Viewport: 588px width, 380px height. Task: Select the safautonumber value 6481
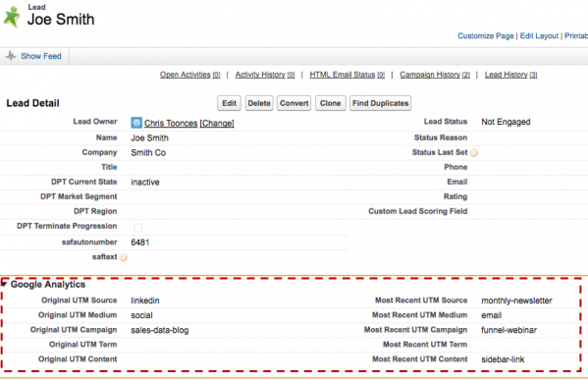[x=139, y=243]
